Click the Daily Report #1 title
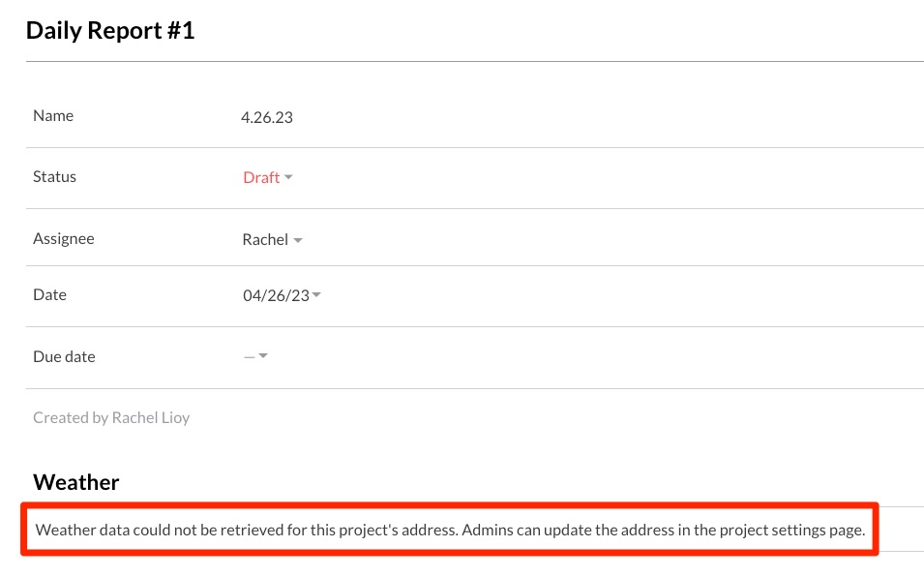Viewport: 924px width, 577px height. click(110, 30)
